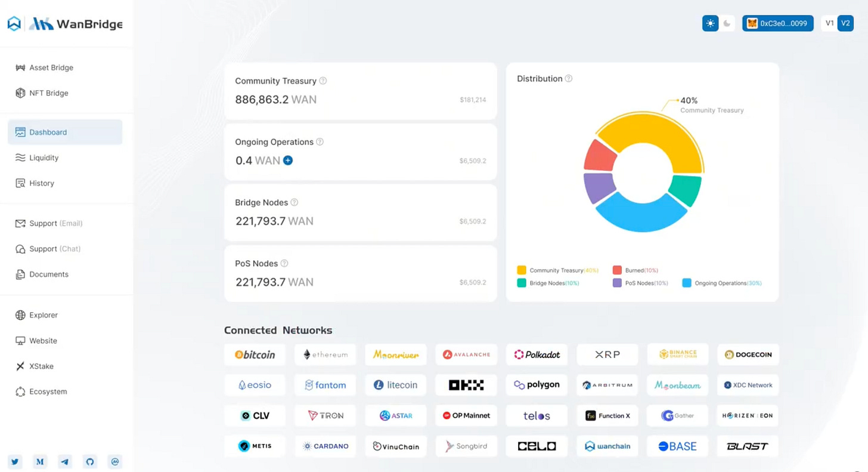Select the Arbitrum network tile

[x=607, y=385]
